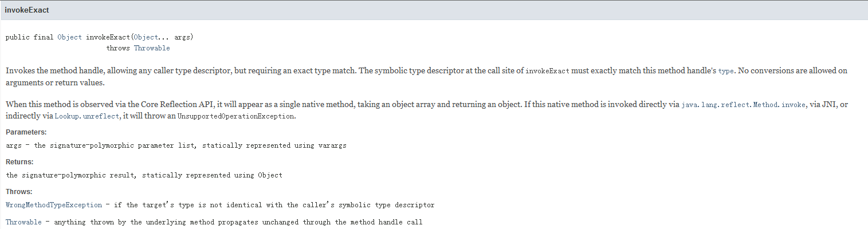
Task: Click the 'Throws:' label
Action: (x=19, y=192)
